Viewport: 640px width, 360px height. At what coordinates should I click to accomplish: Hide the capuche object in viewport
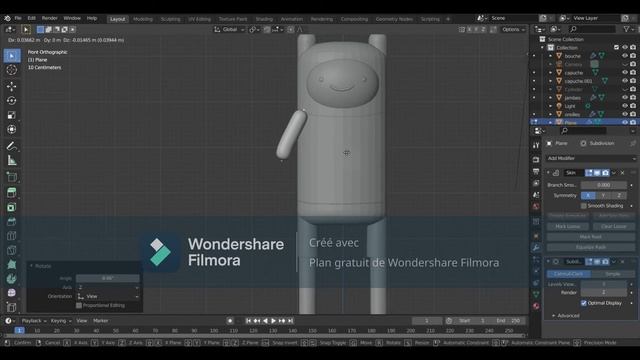coord(624,73)
